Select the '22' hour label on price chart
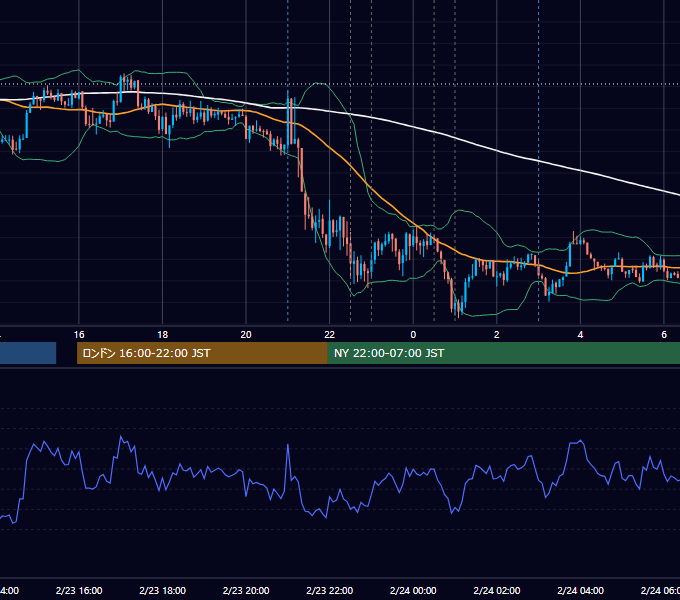Screen dimensions: 680x600 point(330,335)
